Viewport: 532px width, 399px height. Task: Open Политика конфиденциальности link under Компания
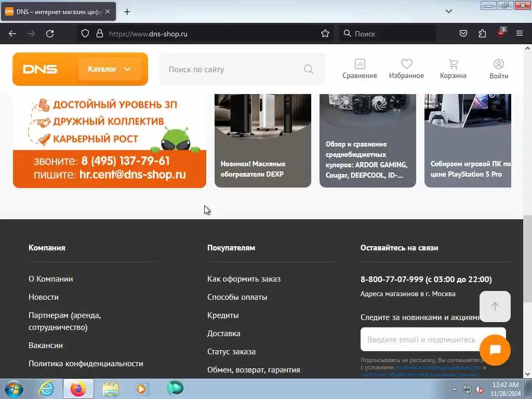coord(86,364)
